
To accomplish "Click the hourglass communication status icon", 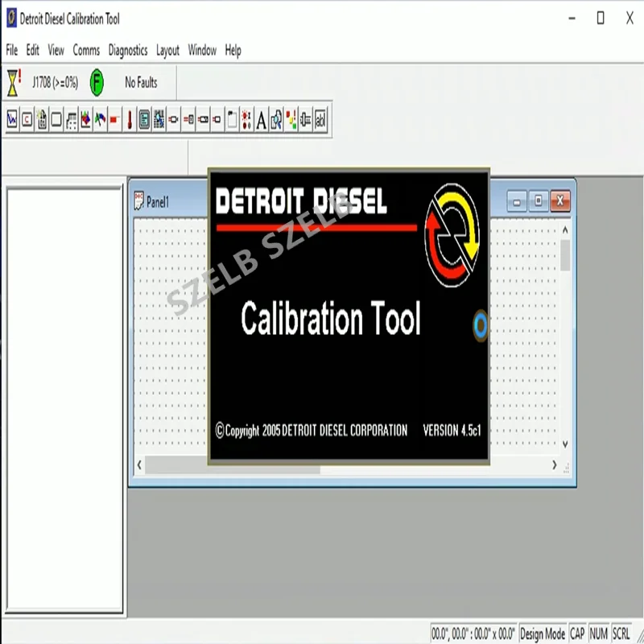I will point(14,83).
